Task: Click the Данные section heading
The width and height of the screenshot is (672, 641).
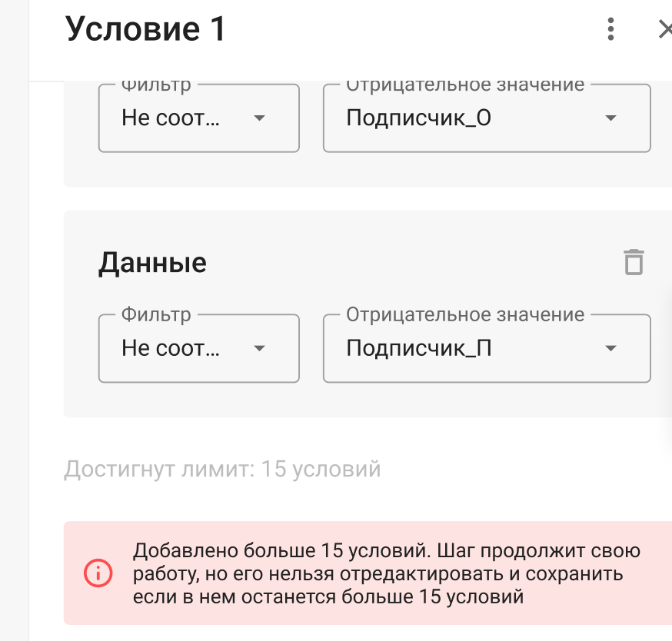Action: [x=152, y=263]
